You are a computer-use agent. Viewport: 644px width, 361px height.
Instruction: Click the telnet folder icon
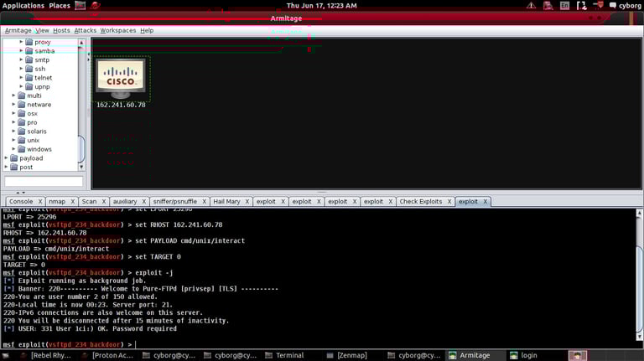pos(29,78)
